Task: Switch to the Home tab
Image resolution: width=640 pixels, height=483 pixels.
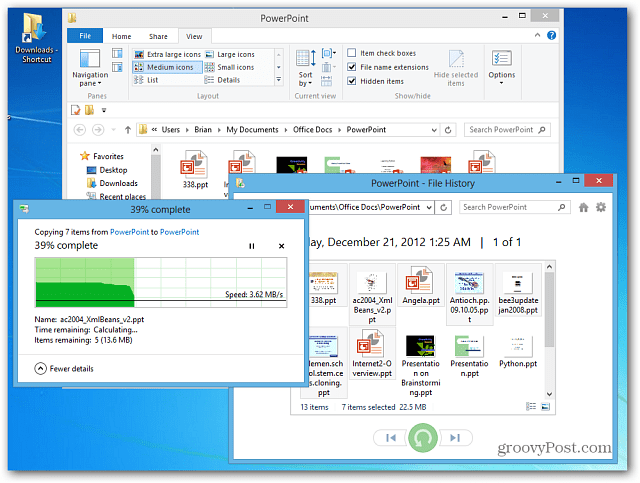Action: (122, 36)
